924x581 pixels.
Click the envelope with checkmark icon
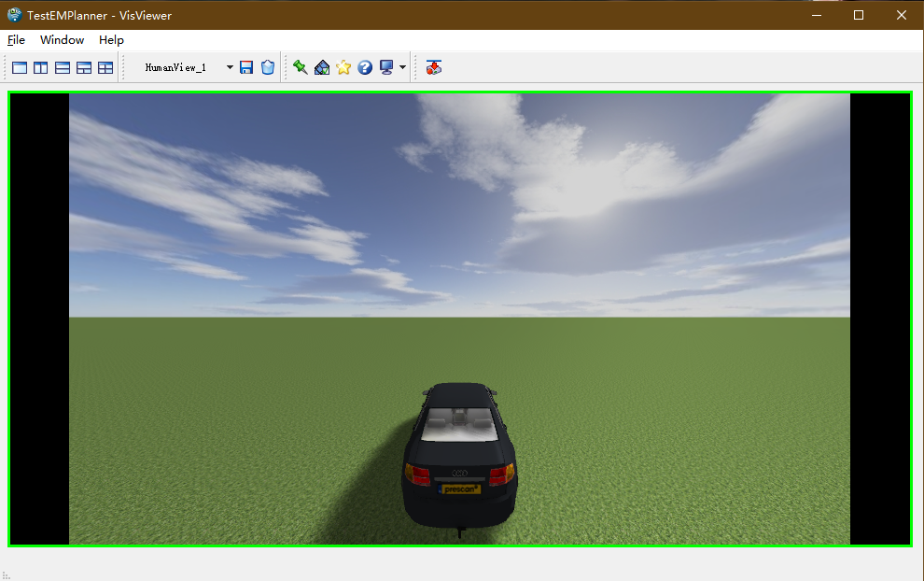pyautogui.click(x=322, y=67)
